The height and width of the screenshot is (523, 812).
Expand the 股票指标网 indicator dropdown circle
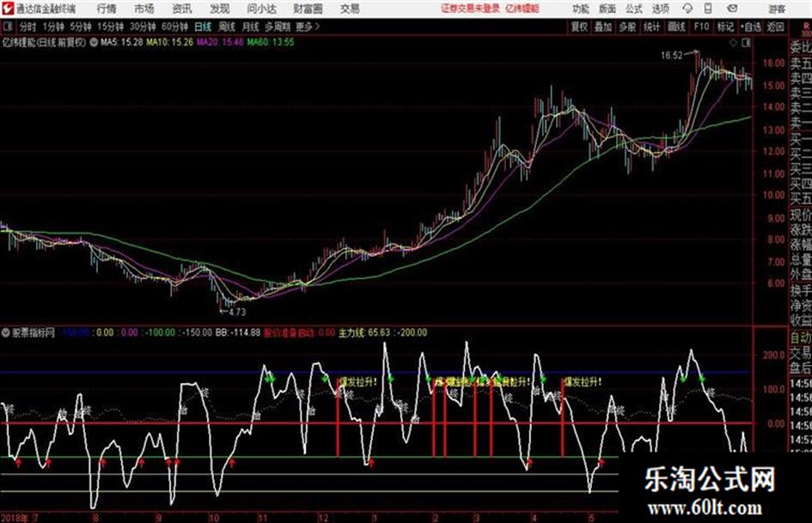click(x=6, y=332)
